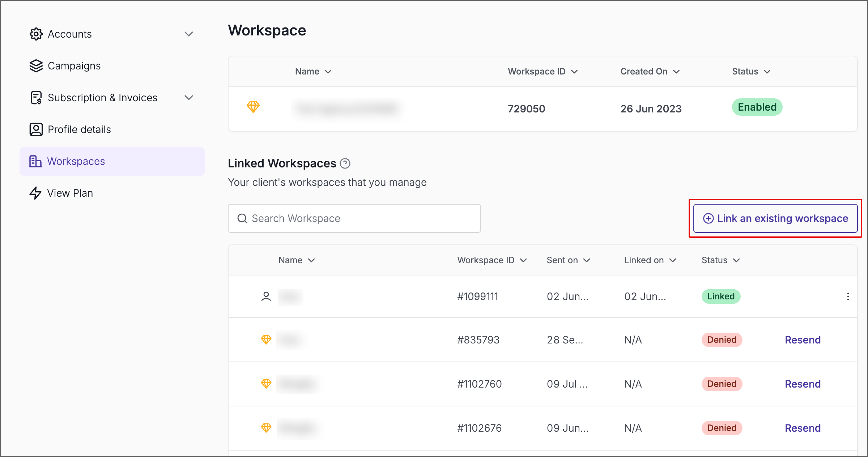Click the Profile details avatar icon
Viewport: 868px width, 457px height.
36,129
